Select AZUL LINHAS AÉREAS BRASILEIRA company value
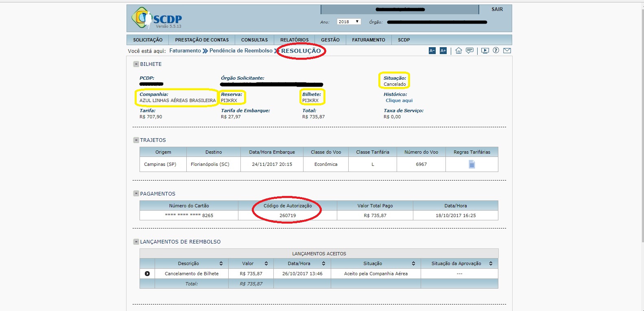The width and height of the screenshot is (644, 311). coord(177,100)
